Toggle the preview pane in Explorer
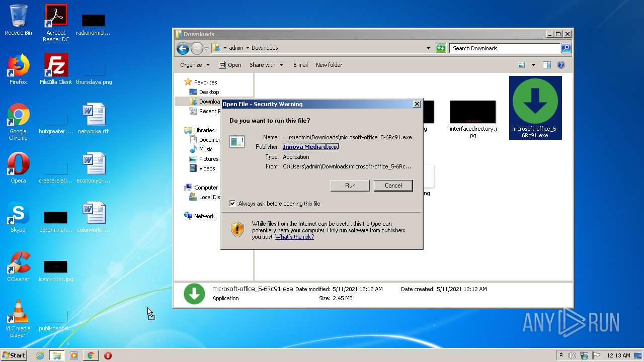The height and width of the screenshot is (362, 644). [x=547, y=65]
